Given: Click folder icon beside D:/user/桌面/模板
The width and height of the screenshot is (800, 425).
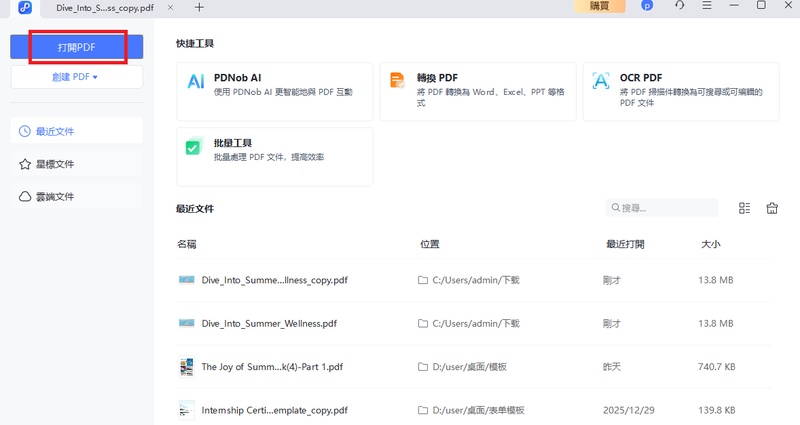Looking at the screenshot, I should [x=422, y=367].
